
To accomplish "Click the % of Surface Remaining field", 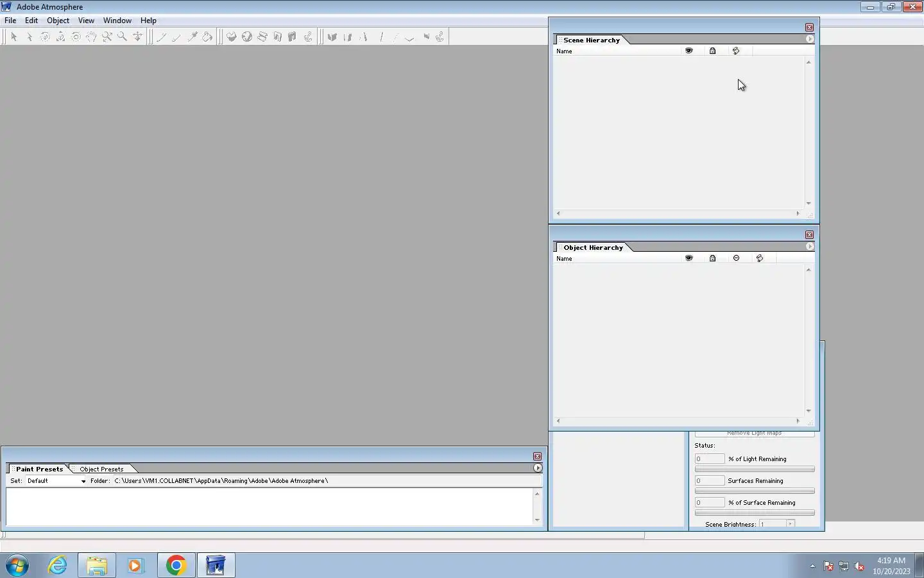I will [710, 503].
